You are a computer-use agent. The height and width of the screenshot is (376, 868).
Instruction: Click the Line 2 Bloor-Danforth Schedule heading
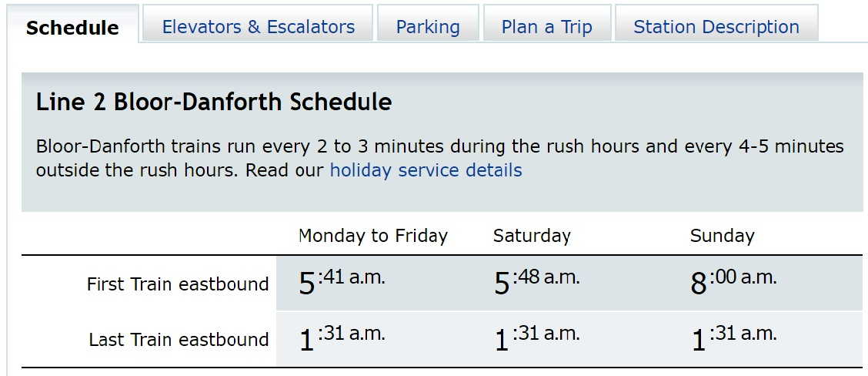point(214,102)
